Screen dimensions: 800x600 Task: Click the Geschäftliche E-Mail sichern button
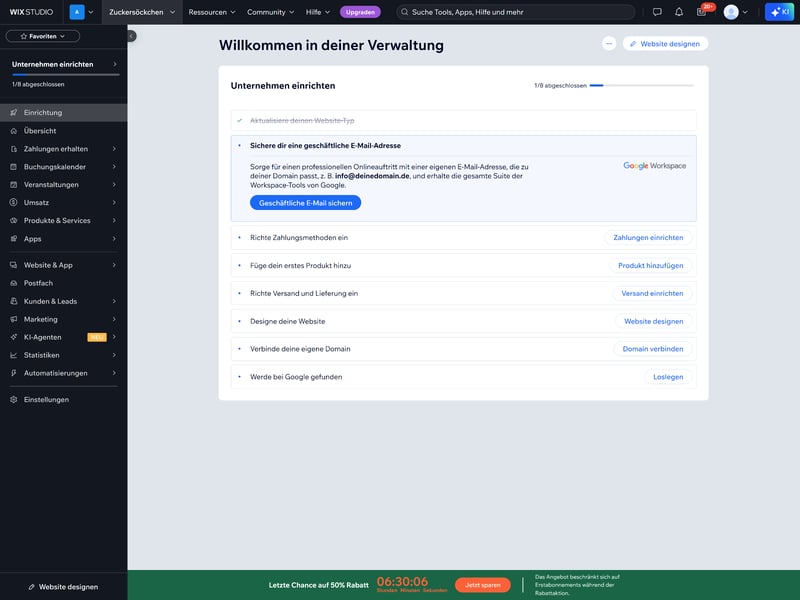point(305,202)
